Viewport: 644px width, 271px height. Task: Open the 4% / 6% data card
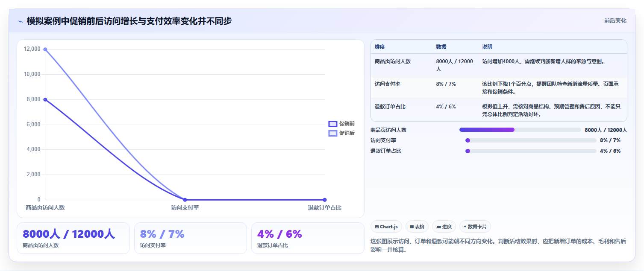[x=308, y=238]
